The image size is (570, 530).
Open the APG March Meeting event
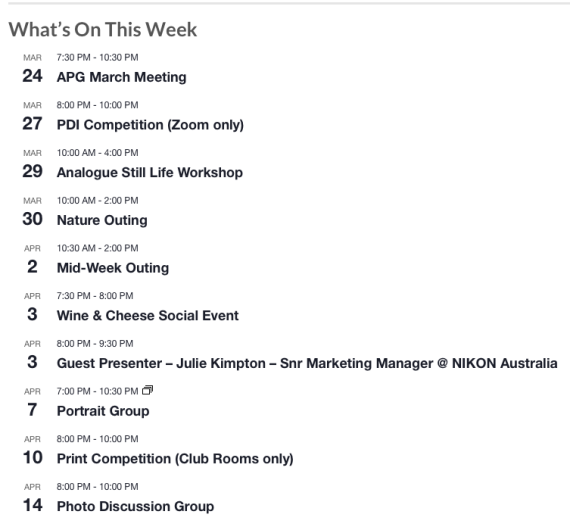point(121,77)
